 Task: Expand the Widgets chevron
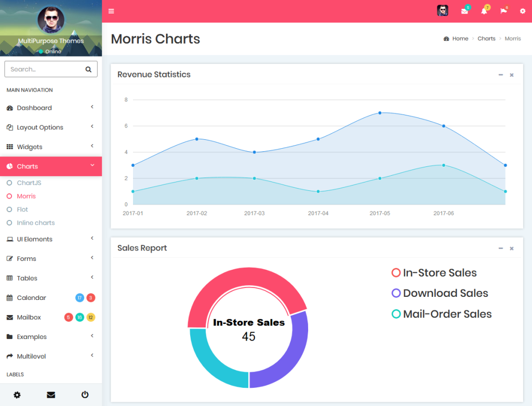click(92, 146)
